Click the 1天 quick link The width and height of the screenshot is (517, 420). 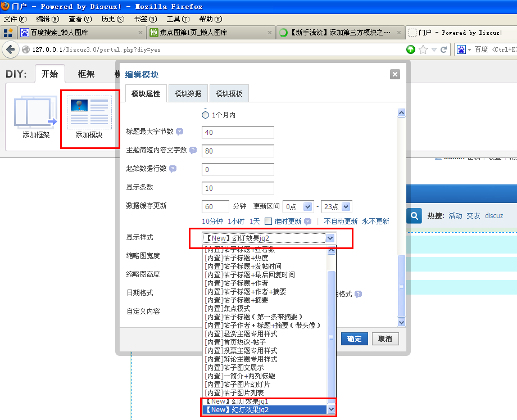click(x=255, y=222)
